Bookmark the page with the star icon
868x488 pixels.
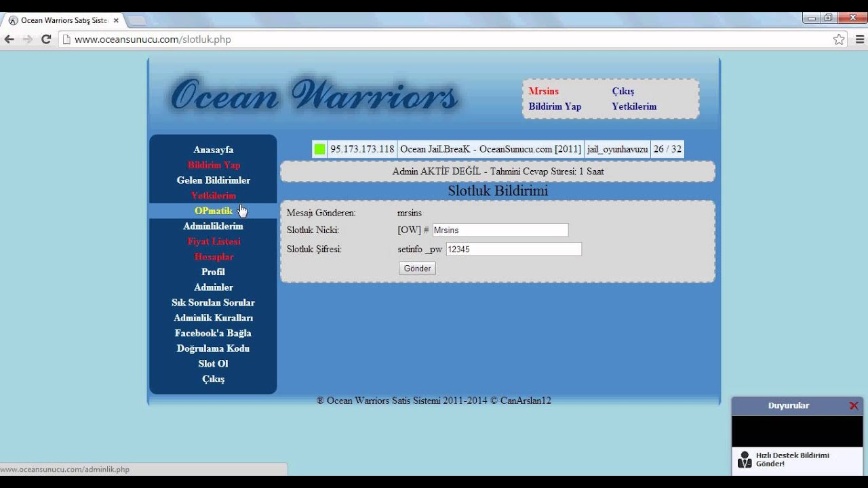(839, 39)
